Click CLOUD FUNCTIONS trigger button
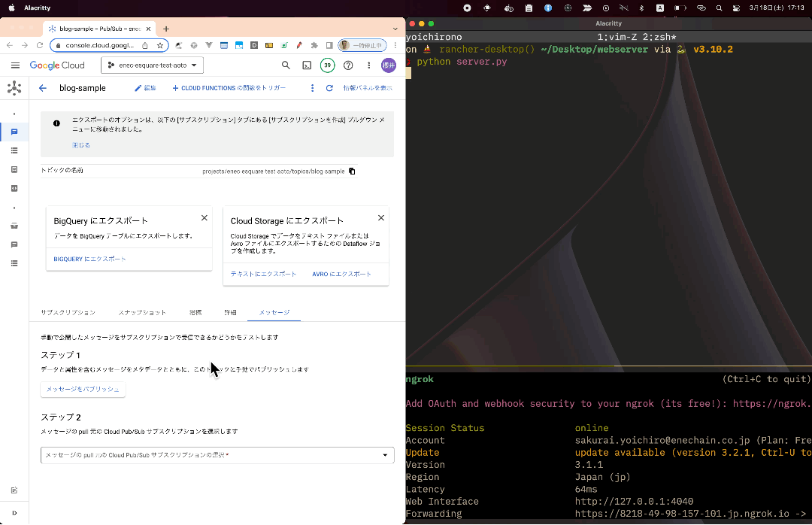The image size is (812, 525). (x=229, y=88)
